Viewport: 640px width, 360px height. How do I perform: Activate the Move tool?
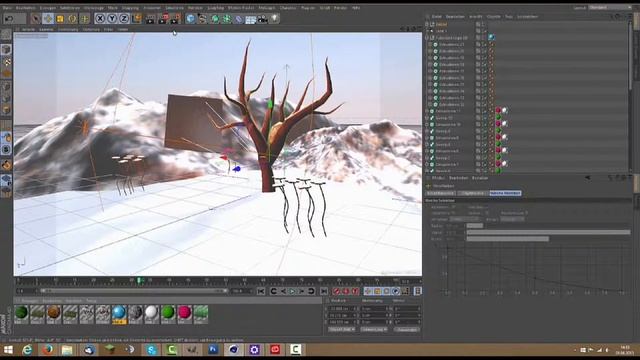tap(48, 18)
